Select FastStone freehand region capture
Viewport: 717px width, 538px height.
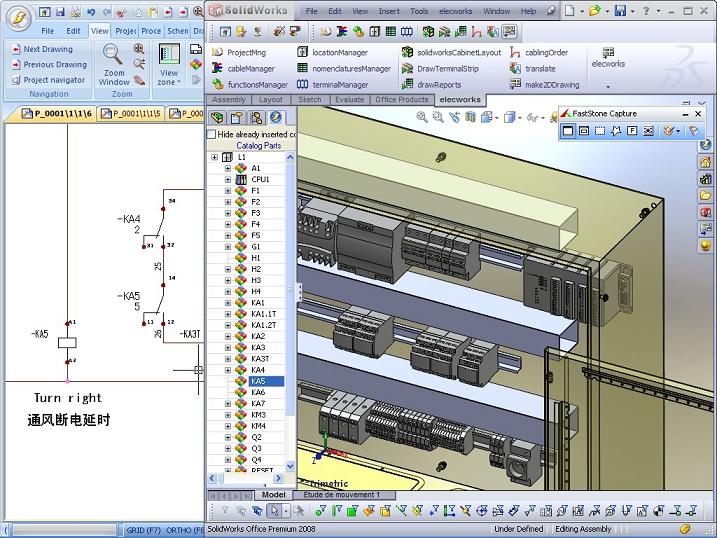616,131
